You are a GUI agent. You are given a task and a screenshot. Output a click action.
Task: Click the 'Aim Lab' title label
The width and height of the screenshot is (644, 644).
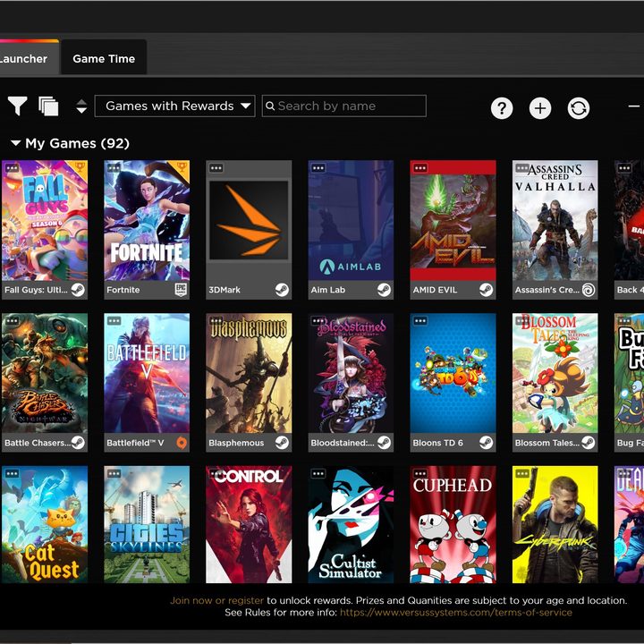point(327,290)
